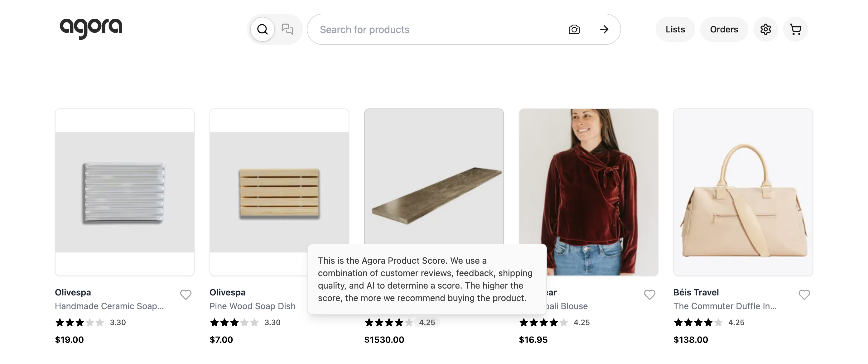Click the Béis Travel brand name

coord(696,292)
